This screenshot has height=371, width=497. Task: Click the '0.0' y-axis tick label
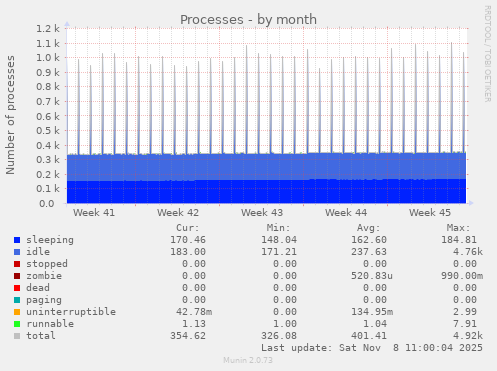(x=47, y=204)
